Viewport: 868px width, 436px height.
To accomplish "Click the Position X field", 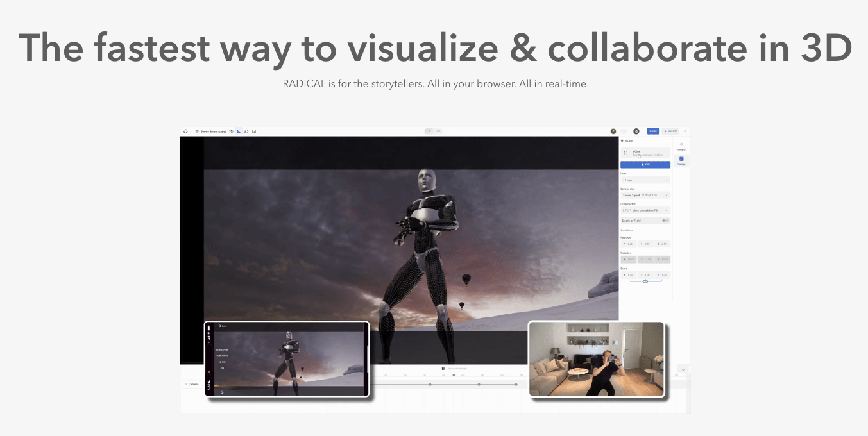I will click(x=628, y=244).
